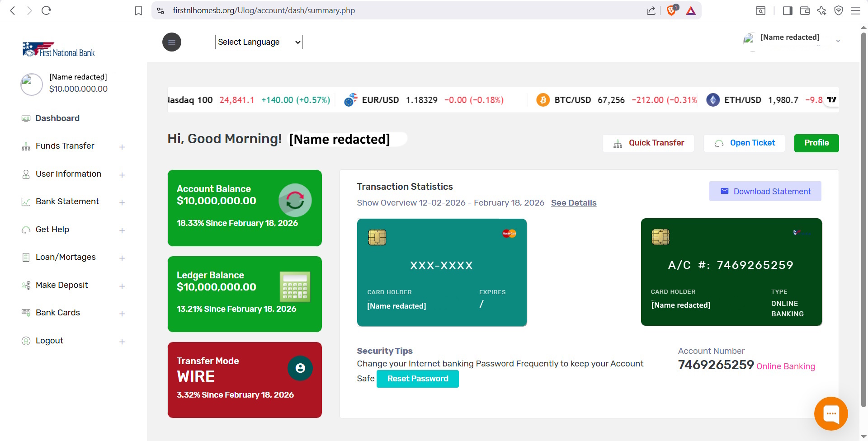Open the user account dropdown chevron
868x441 pixels.
[x=838, y=41]
